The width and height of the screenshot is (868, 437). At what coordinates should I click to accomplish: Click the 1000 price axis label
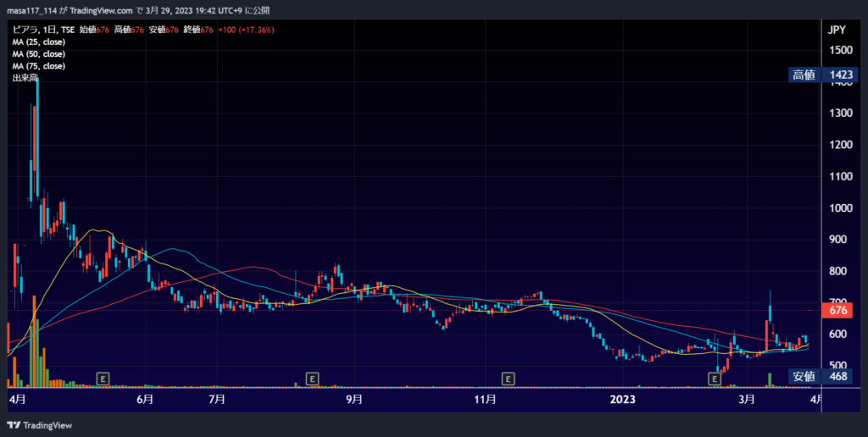840,208
